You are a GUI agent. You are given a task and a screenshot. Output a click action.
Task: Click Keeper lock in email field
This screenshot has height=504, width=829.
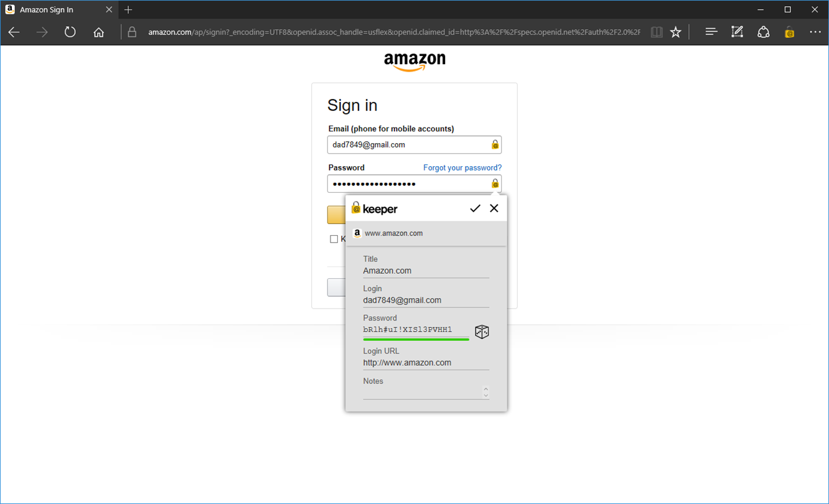pos(495,144)
